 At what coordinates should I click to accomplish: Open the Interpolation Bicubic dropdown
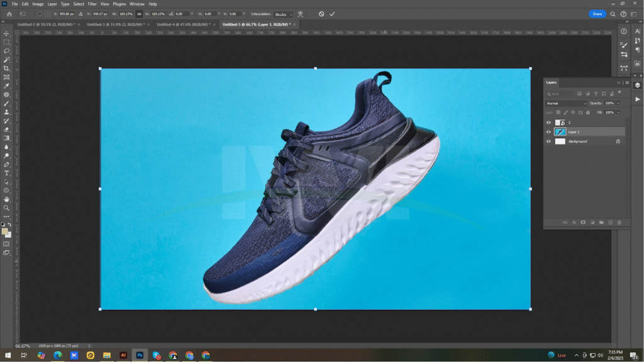284,14
